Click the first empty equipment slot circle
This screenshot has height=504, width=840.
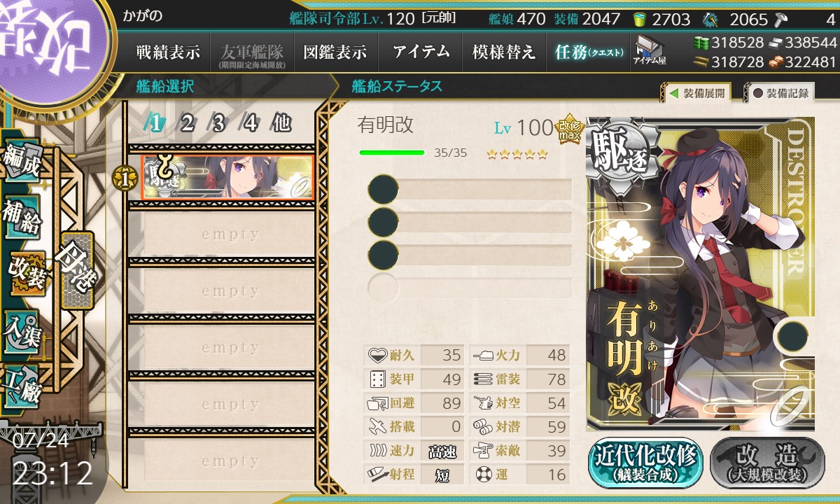[x=383, y=190]
